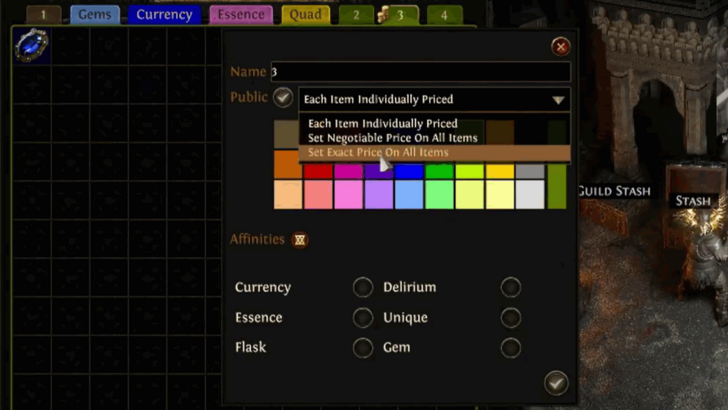Open the pricing mode dropdown
The width and height of the screenshot is (728, 410).
434,99
